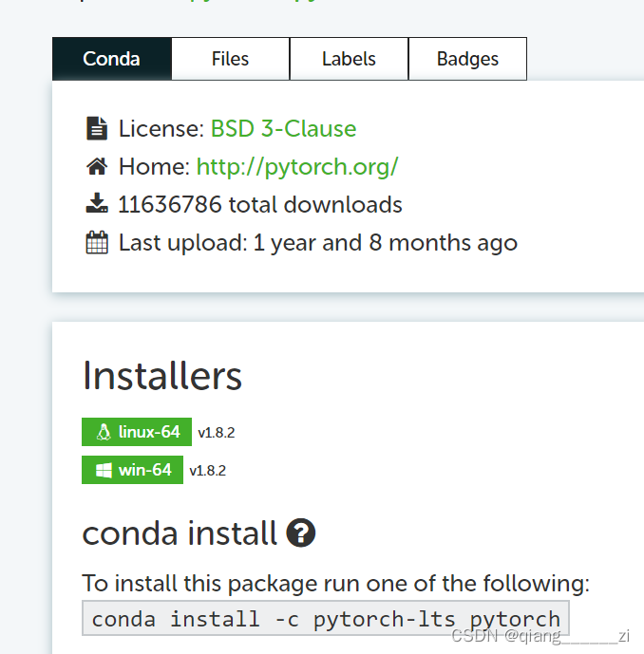The height and width of the screenshot is (654, 644).
Task: Select the linux-64 installer badge
Action: pos(137,432)
